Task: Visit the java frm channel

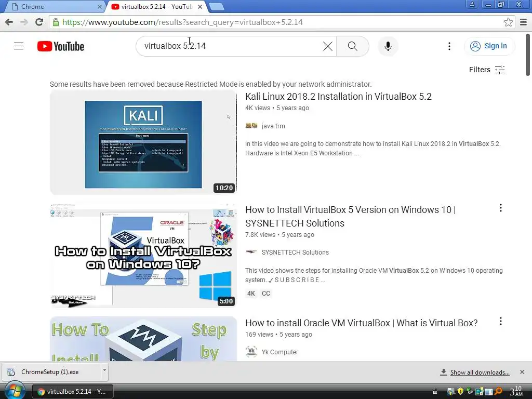Action: (273, 126)
